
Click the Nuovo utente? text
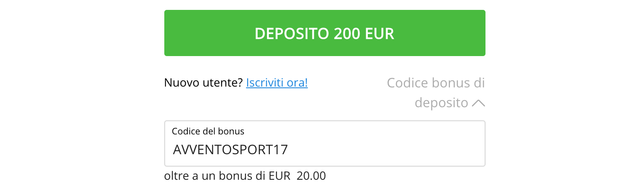(203, 83)
